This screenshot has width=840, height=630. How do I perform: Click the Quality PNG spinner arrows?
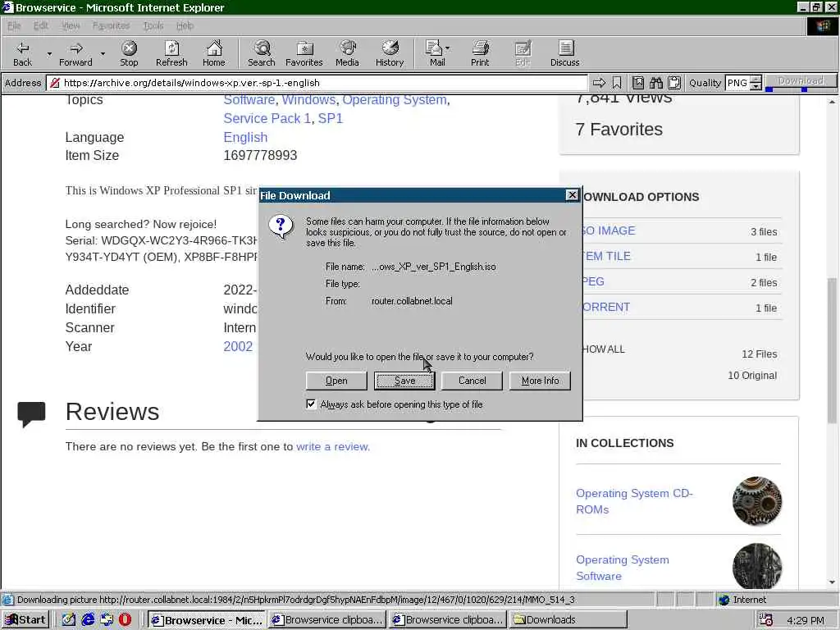click(x=756, y=83)
